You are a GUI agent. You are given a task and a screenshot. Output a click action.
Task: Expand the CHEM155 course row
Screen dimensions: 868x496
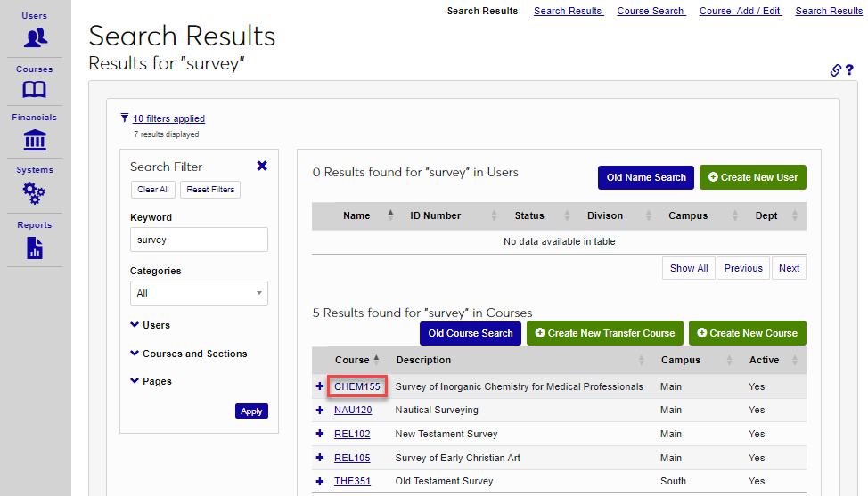pyautogui.click(x=320, y=386)
